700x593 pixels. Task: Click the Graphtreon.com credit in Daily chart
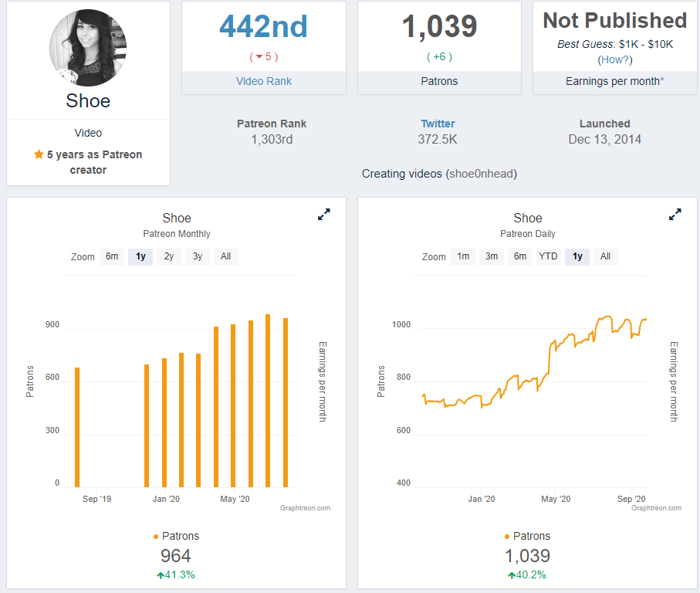click(656, 508)
